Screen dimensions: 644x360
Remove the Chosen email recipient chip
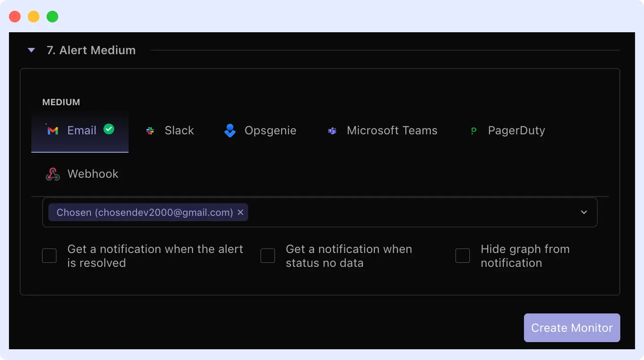pyautogui.click(x=240, y=212)
